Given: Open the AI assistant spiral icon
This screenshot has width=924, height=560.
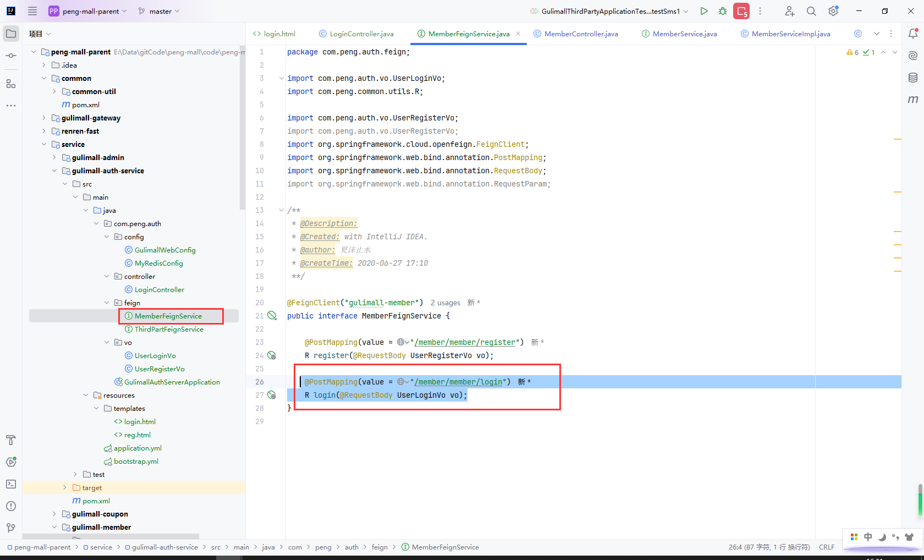Looking at the screenshot, I should pos(913,56).
